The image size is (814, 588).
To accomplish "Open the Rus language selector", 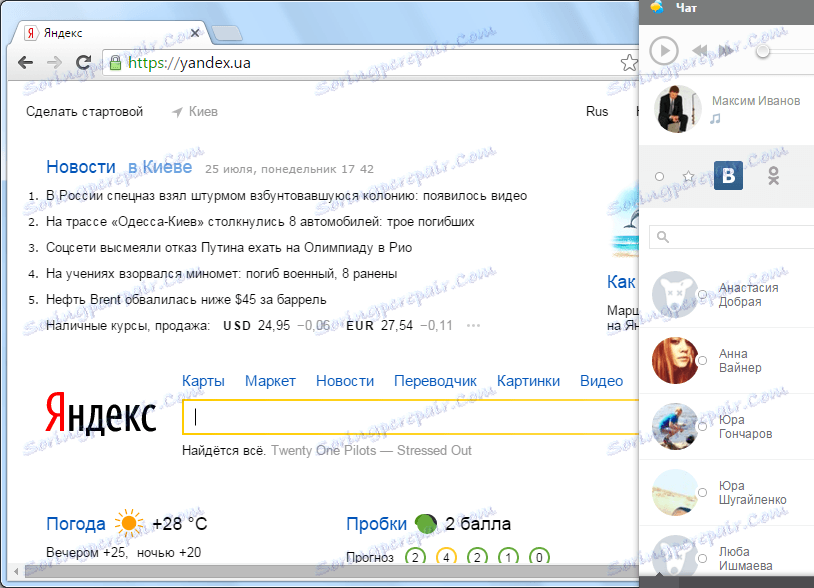I will pos(597,112).
